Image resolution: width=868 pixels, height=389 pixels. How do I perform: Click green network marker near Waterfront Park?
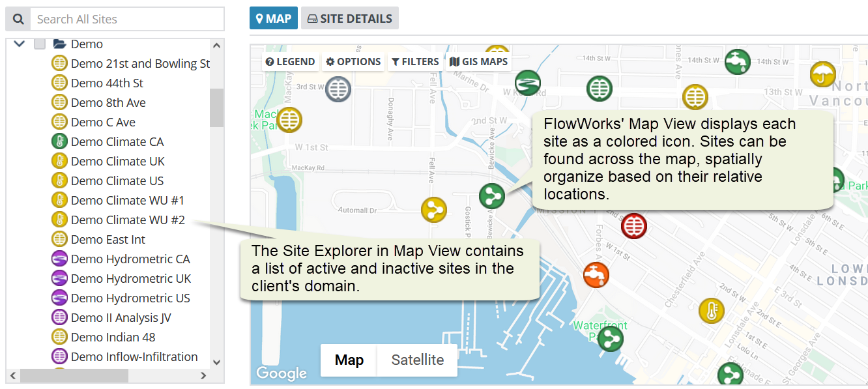tap(611, 338)
